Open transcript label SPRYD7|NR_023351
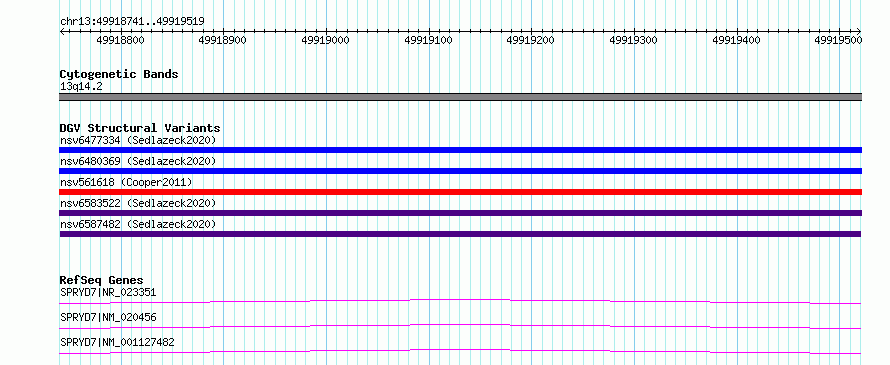890x365 pixels. point(108,292)
